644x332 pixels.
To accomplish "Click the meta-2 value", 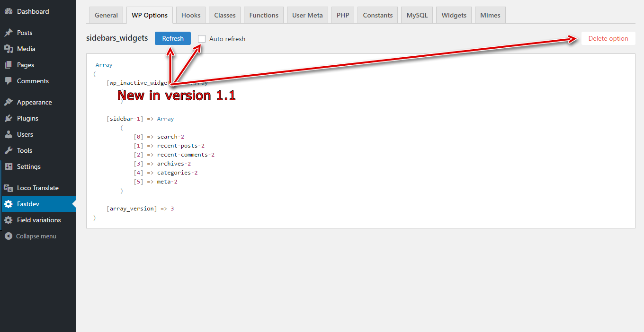I will [167, 182].
